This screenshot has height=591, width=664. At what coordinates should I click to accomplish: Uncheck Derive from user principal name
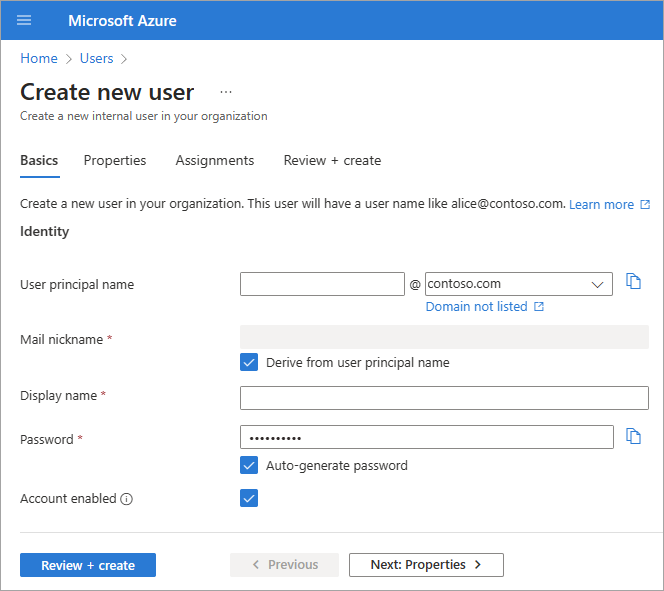pyautogui.click(x=249, y=362)
